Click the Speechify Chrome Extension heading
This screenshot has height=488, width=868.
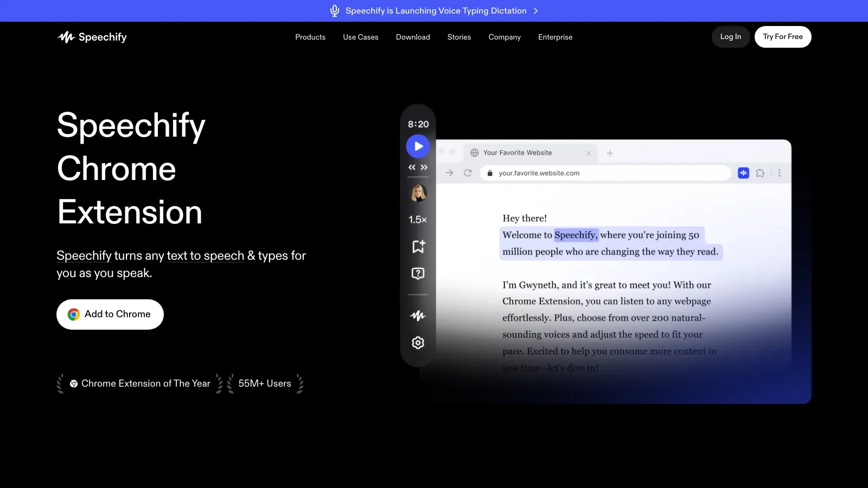point(131,168)
